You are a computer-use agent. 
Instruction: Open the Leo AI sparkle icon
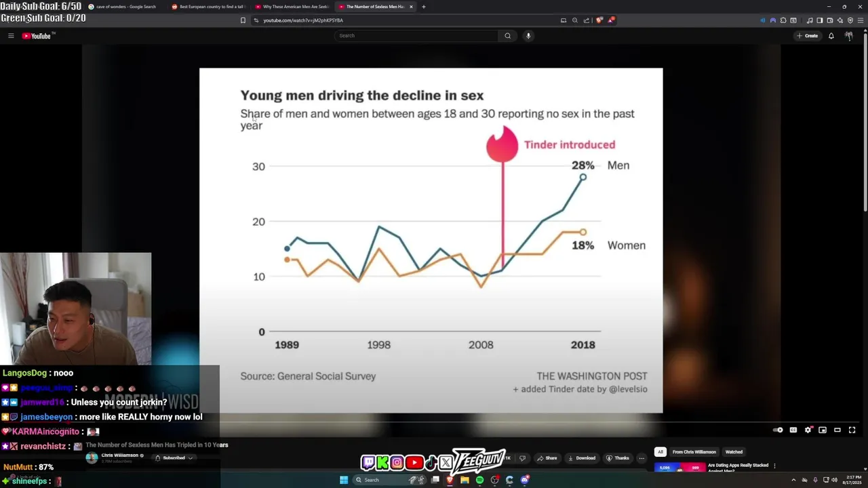tap(840, 20)
